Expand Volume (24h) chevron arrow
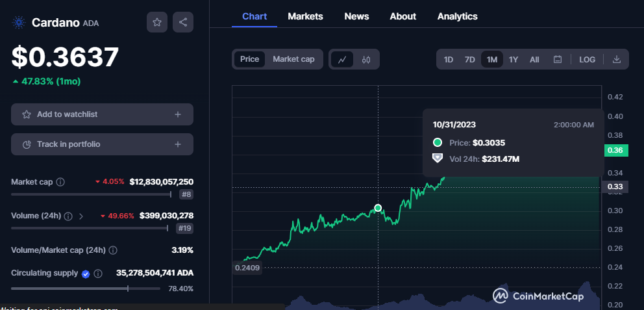 [81, 216]
